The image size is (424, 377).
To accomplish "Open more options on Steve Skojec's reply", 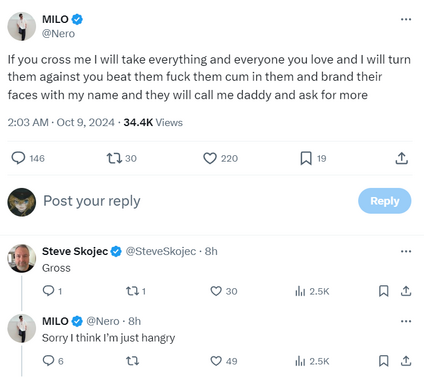I will pos(406,251).
